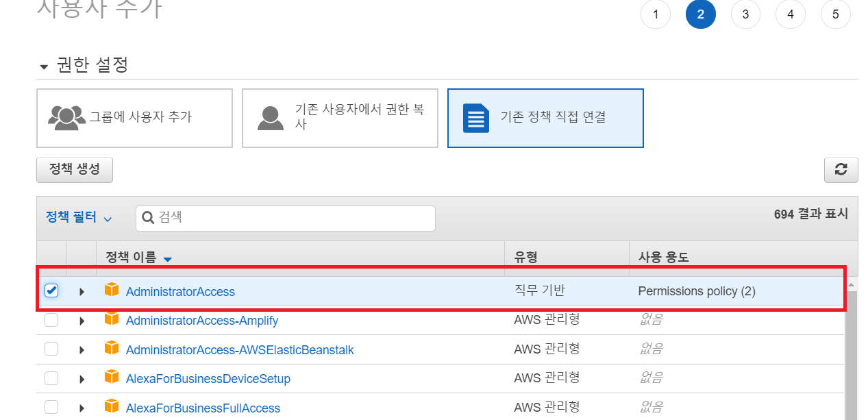
Task: Expand the AlexaForBusinessDeviceSetup row details
Action: coord(82,379)
